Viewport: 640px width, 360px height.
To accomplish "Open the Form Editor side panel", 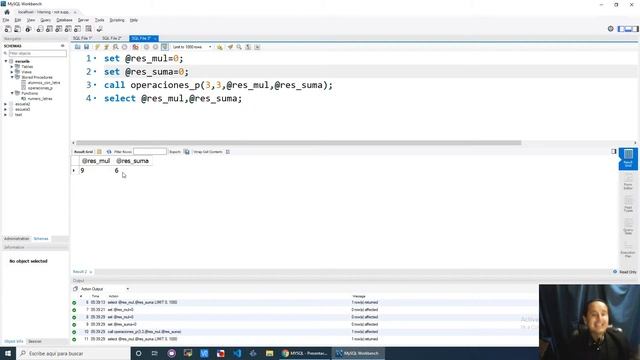I will (x=628, y=182).
